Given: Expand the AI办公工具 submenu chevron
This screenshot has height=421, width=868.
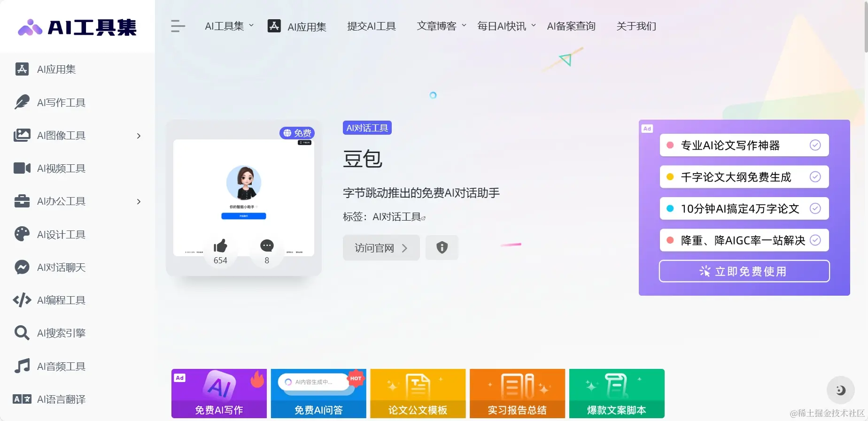Looking at the screenshot, I should [x=139, y=201].
